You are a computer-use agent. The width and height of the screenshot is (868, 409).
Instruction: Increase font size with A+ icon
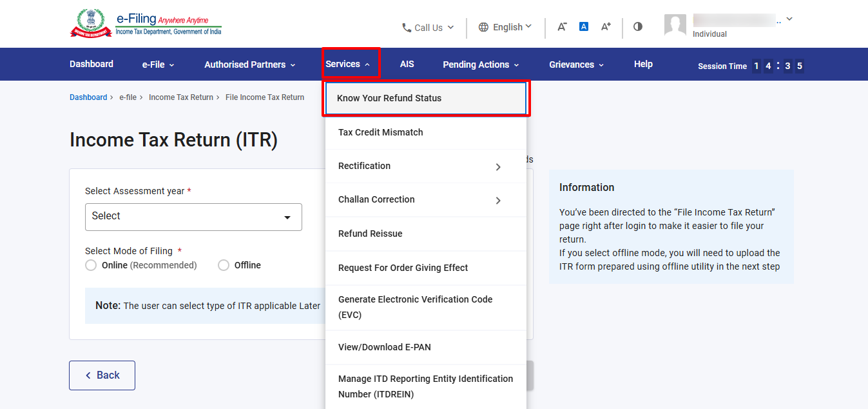tap(606, 26)
